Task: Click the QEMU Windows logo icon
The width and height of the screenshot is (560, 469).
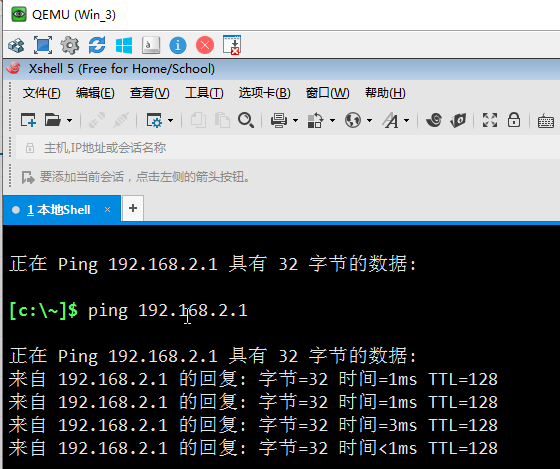Action: (x=124, y=45)
